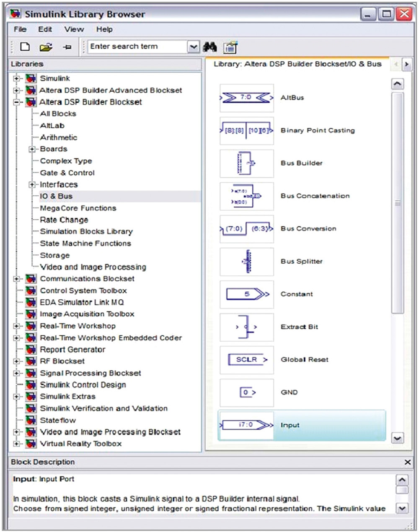Select the State Machine Functions item
Viewport: 419px width, 532px height.
pos(85,243)
